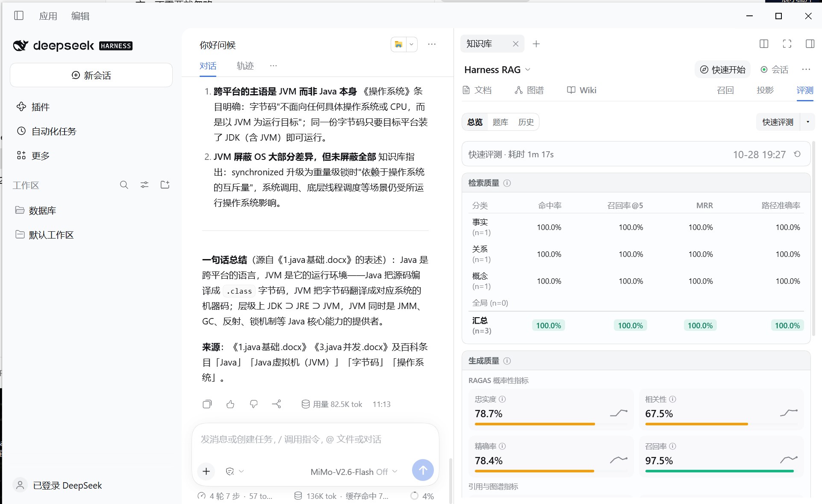Toggle the 会话 radio indicator

774,70
